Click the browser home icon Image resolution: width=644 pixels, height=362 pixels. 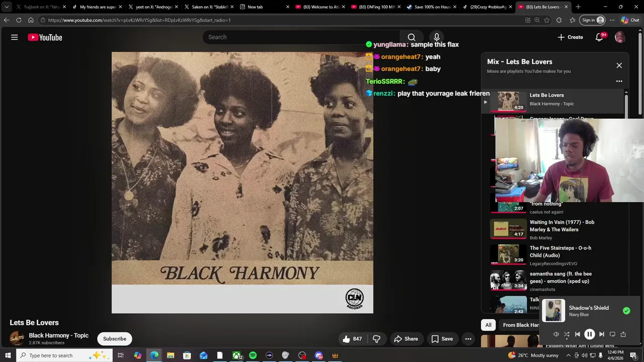[31, 20]
